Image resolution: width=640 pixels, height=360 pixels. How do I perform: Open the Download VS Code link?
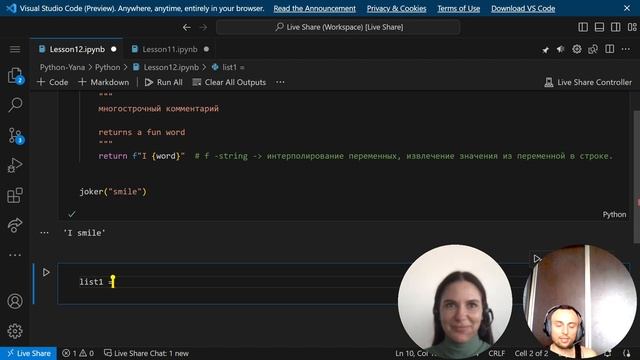(523, 9)
